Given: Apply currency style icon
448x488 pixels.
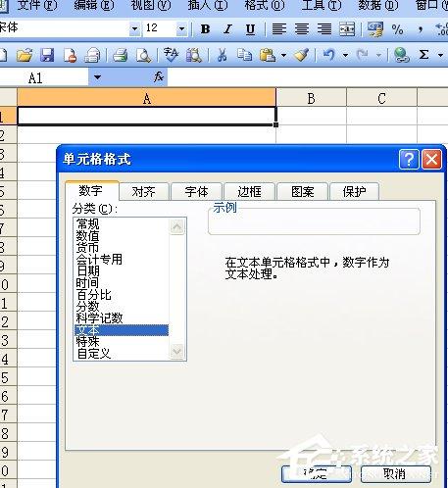Looking at the screenshot, I should point(375,29).
